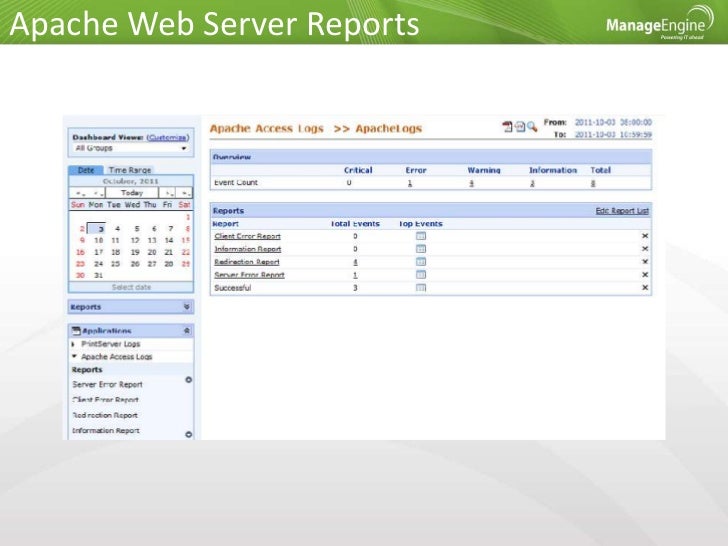This screenshot has height=546, width=728.
Task: Switch to the Time Range tab
Action: [x=130, y=170]
